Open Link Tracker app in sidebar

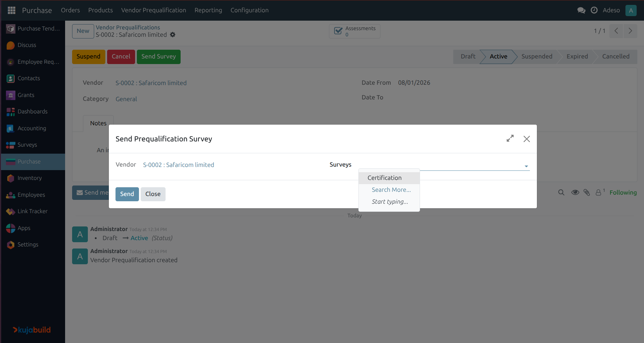pyautogui.click(x=33, y=211)
